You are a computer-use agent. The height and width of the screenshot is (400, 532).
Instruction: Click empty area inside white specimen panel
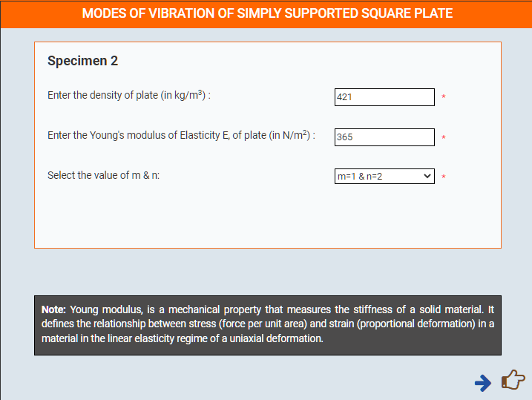pos(268,217)
